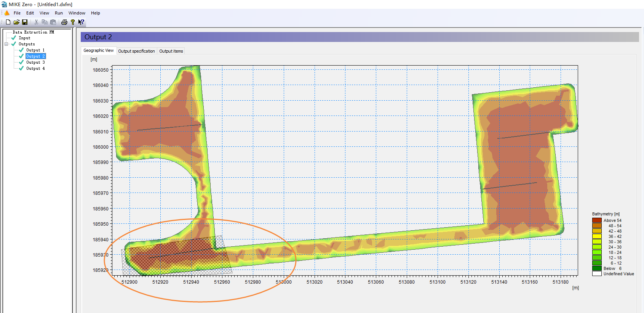Click the Open folder toolbar icon
Image resolution: width=644 pixels, height=313 pixels.
tap(16, 22)
